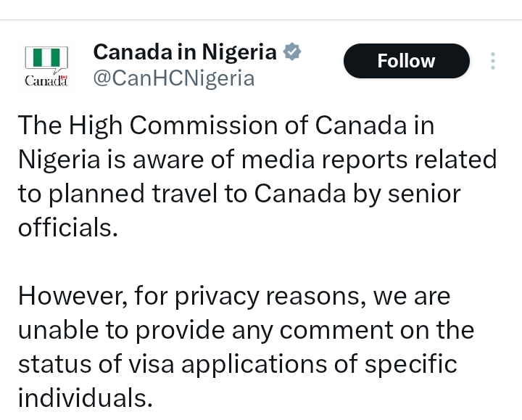Open the Canada in Nigeria display name
Screen dimensions: 522x420
(185, 52)
